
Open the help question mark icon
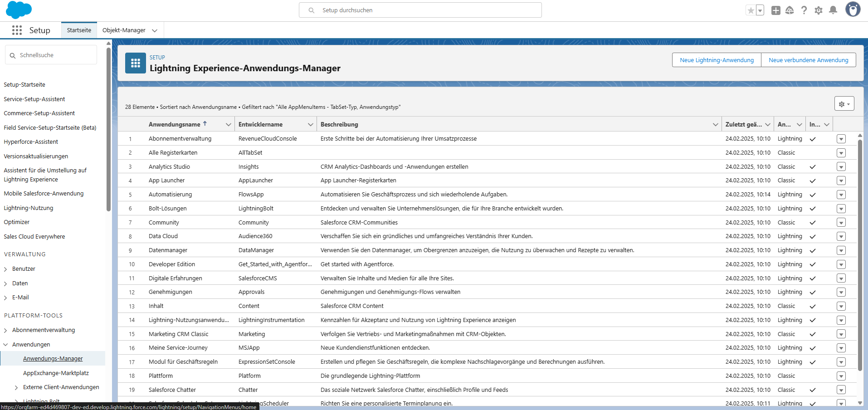point(804,10)
